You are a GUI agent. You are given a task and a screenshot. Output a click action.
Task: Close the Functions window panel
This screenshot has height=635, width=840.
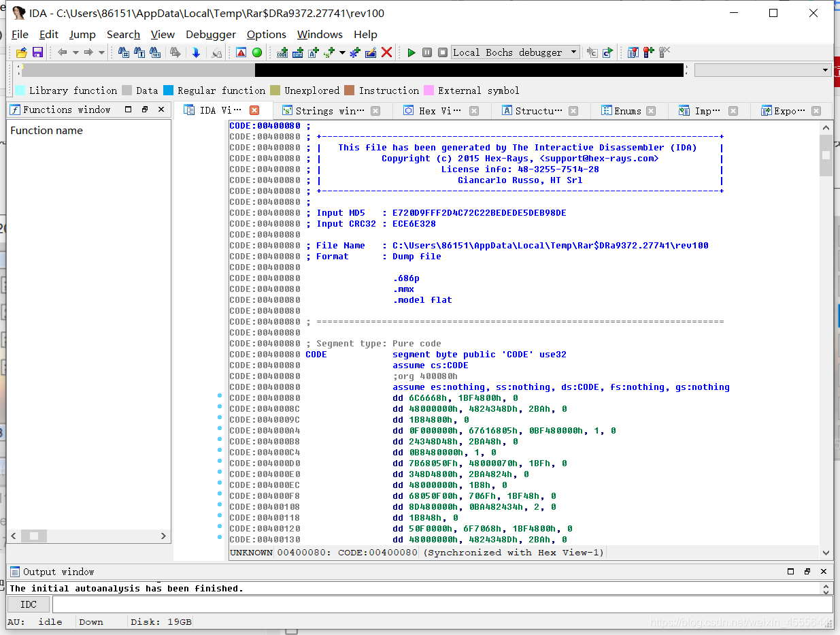point(161,110)
